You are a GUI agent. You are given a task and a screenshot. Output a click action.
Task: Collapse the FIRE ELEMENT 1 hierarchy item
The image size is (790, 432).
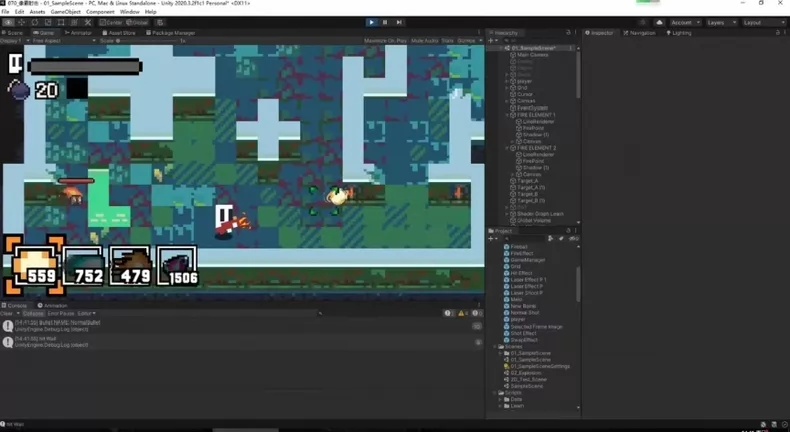point(508,115)
